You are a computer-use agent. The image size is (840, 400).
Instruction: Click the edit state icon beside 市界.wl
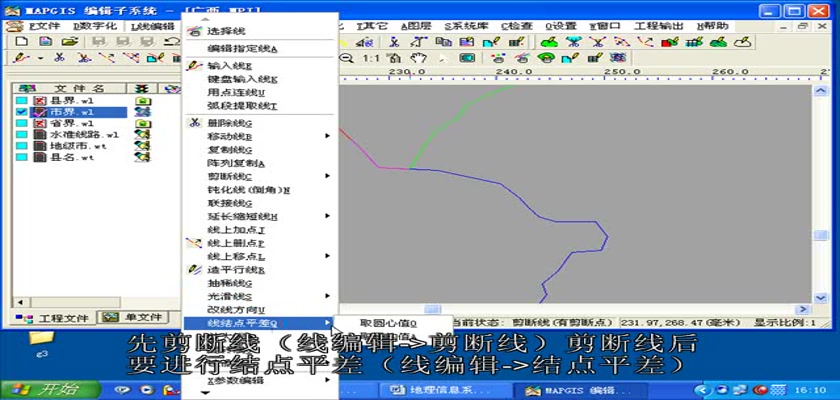[x=143, y=112]
